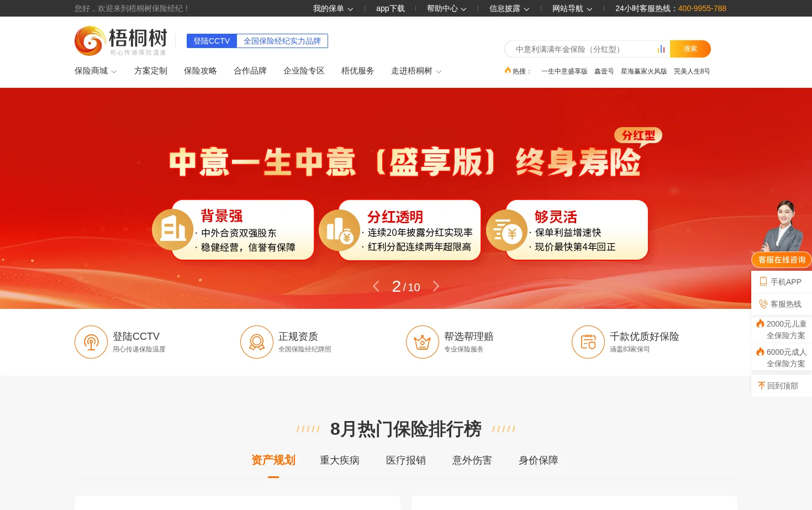Screen dimensions: 812x510
Task: Click the 回到顶部 up-arrow icon
Action: pyautogui.click(x=762, y=386)
